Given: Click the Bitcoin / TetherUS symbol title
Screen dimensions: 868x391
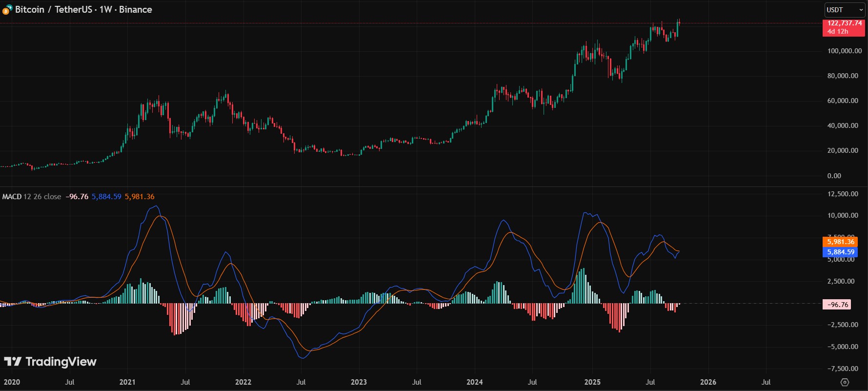Looking at the screenshot, I should pos(83,10).
